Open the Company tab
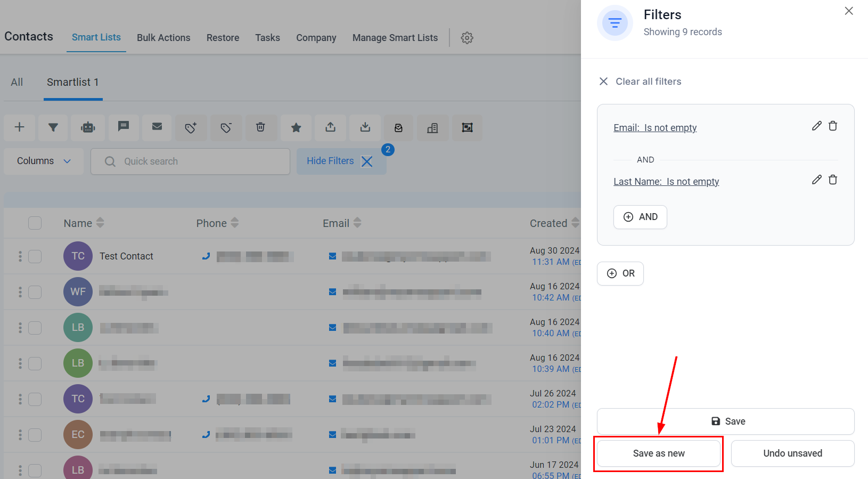Image resolution: width=868 pixels, height=479 pixels. pos(316,38)
